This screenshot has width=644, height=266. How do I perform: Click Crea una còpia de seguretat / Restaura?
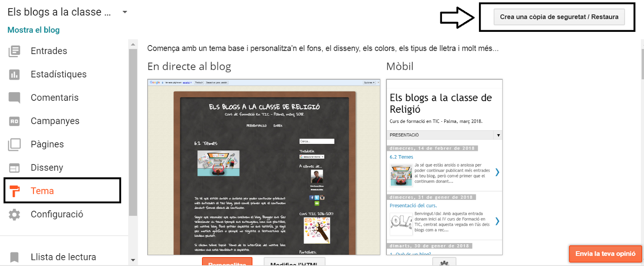tap(559, 17)
